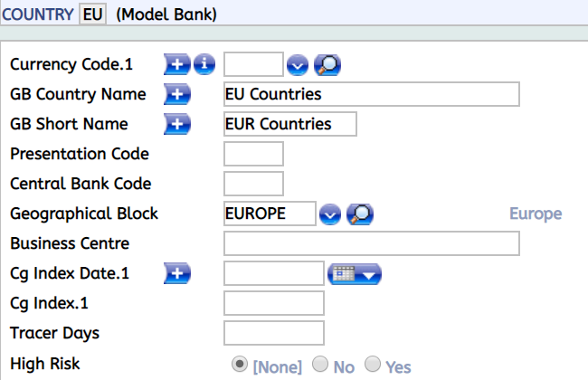Click the GB Short Name text field
Screen dimensions: 588x380
tap(289, 124)
